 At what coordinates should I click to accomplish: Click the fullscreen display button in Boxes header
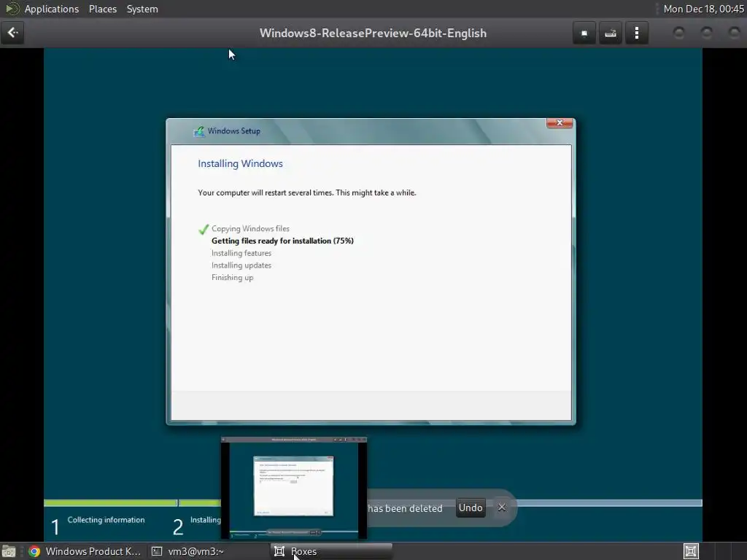click(584, 33)
